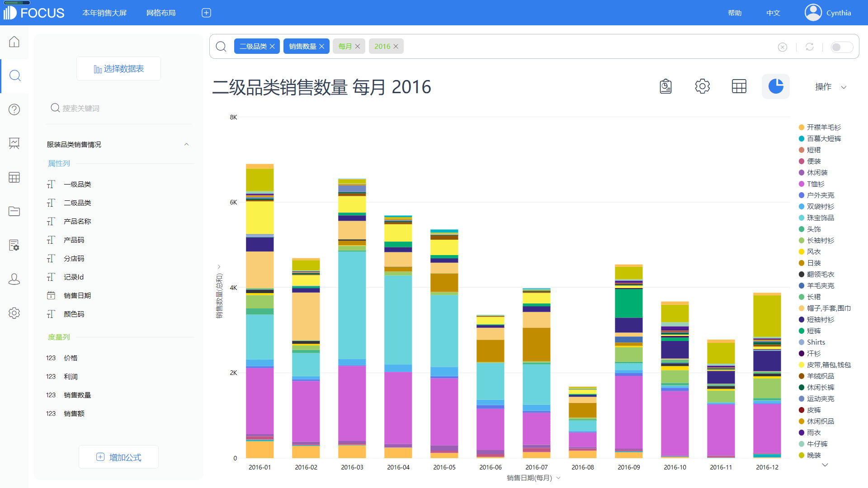Select the 销售日期 column

coord(77,296)
